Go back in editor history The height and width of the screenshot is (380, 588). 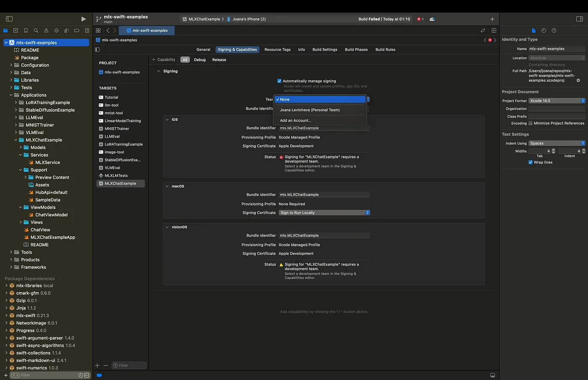pos(108,30)
